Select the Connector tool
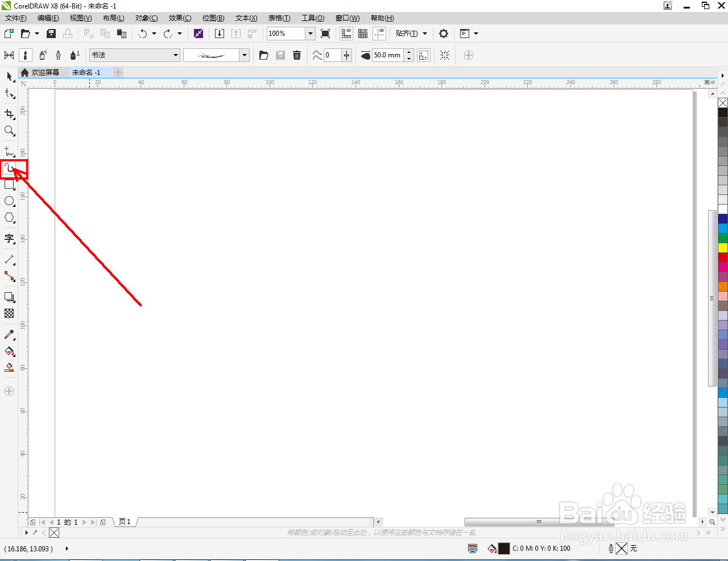Screen dimensions: 728x561 (x=9, y=276)
